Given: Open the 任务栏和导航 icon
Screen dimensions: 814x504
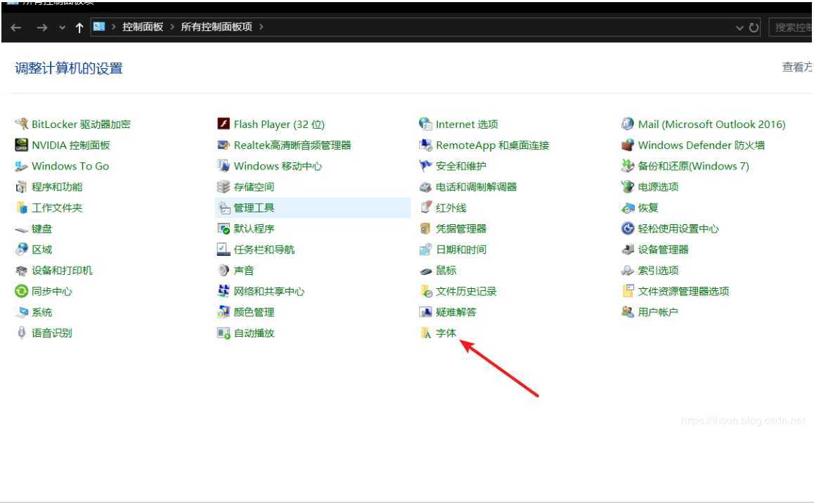Looking at the screenshot, I should [x=224, y=250].
